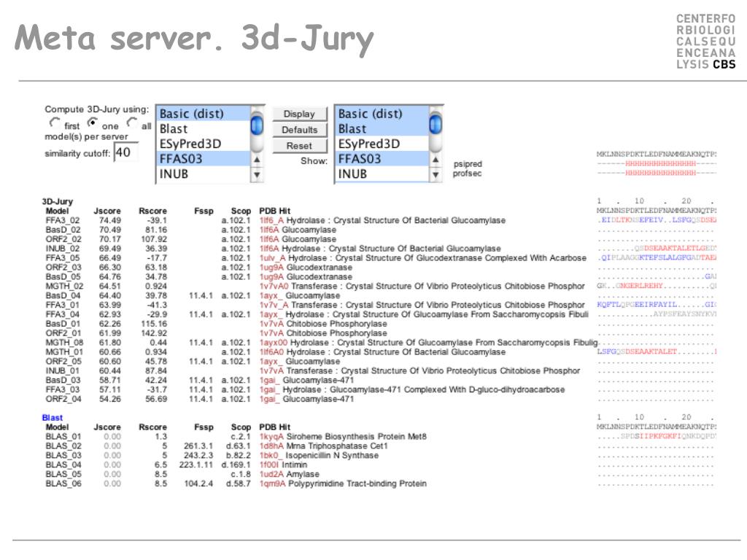Click Scop value d.169.1
This screenshot has height=560, width=747.
[236, 464]
